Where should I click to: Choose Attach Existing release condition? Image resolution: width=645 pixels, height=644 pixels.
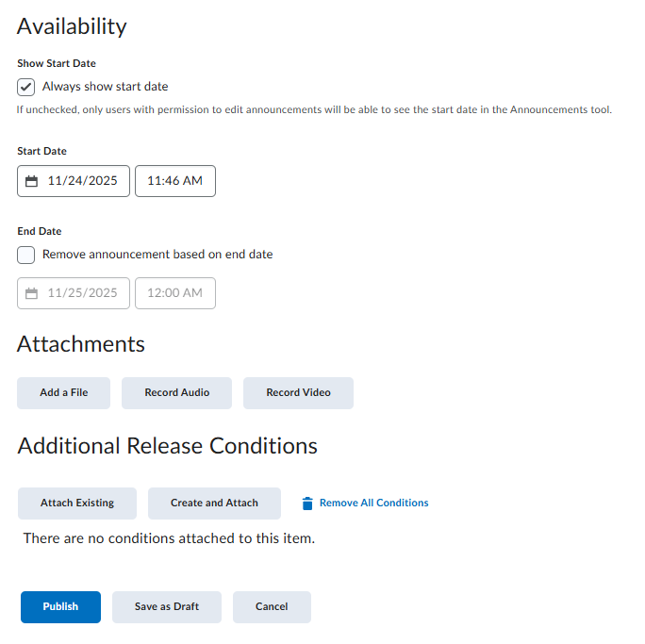tap(77, 504)
